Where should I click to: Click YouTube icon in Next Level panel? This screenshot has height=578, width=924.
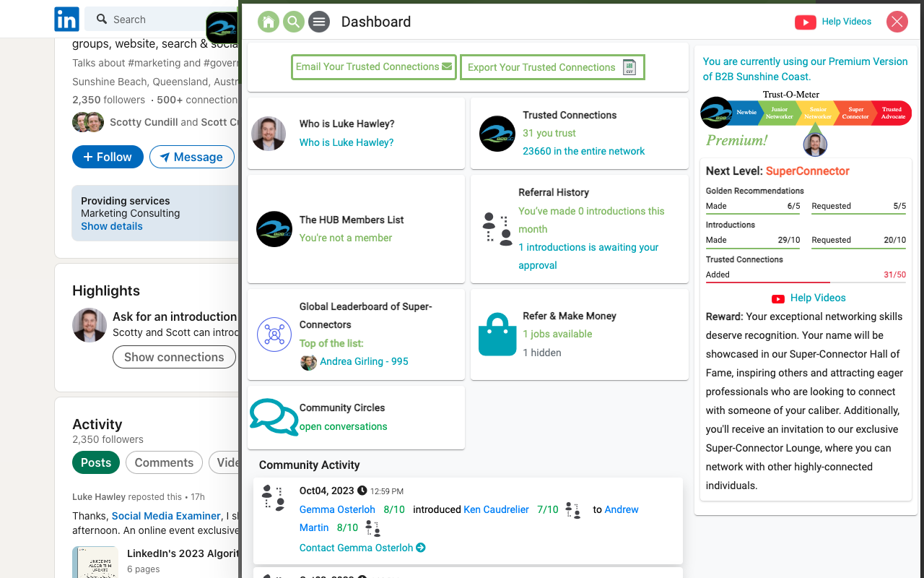778,298
